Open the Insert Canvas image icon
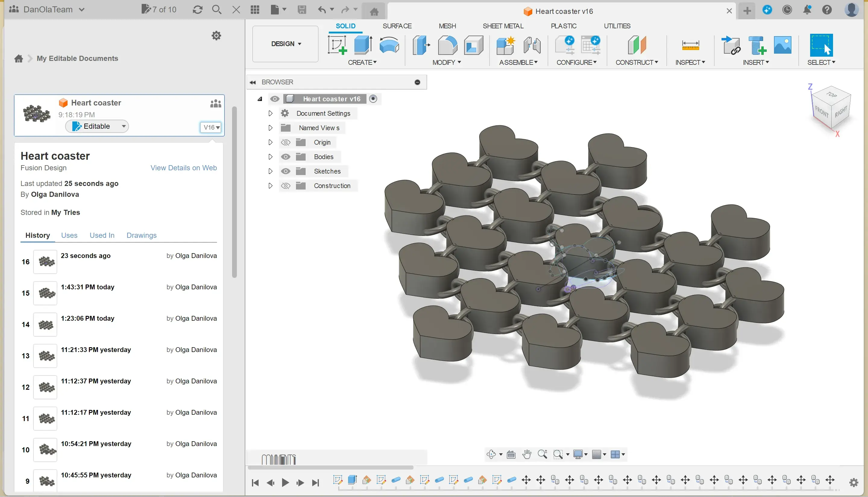868x497 pixels. click(782, 45)
